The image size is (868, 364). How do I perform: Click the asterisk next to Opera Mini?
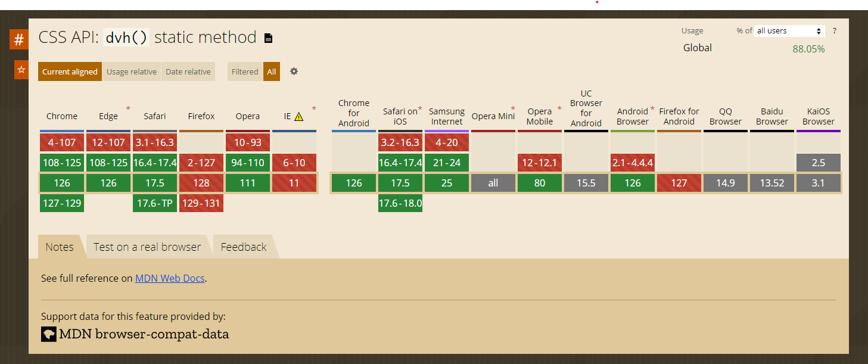coord(513,107)
